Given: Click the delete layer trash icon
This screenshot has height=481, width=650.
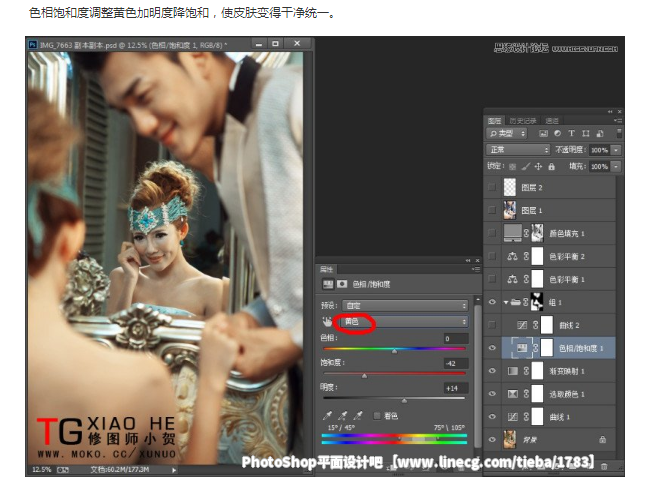Looking at the screenshot, I should point(604,467).
